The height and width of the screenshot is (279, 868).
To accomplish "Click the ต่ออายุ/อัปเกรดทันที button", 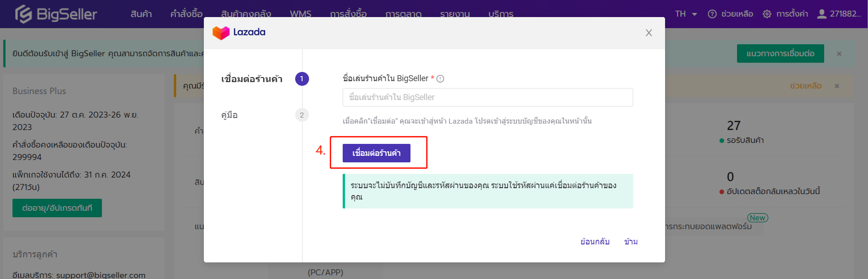I will point(57,208).
